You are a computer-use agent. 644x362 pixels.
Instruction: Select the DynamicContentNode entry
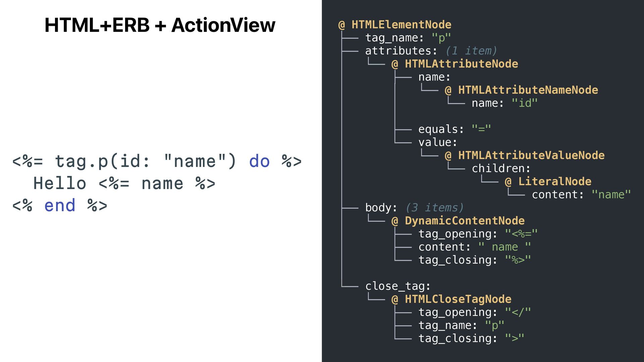464,221
